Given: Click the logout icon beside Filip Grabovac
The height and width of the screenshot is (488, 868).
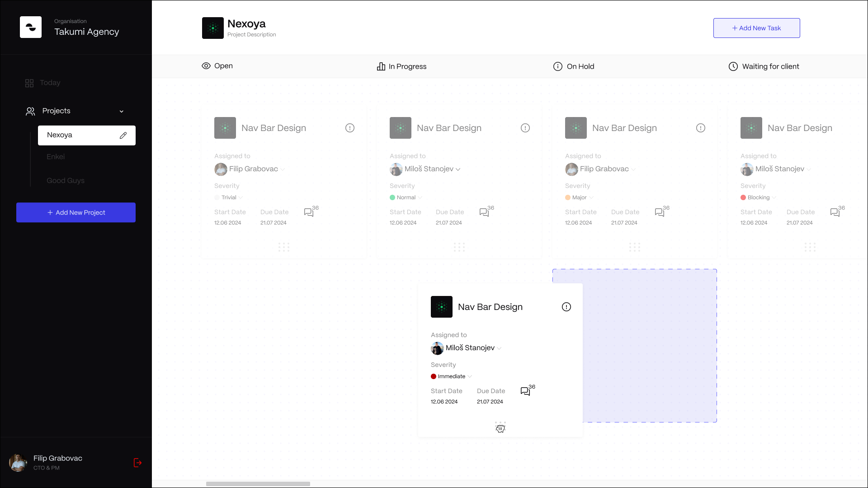Looking at the screenshot, I should 137,463.
